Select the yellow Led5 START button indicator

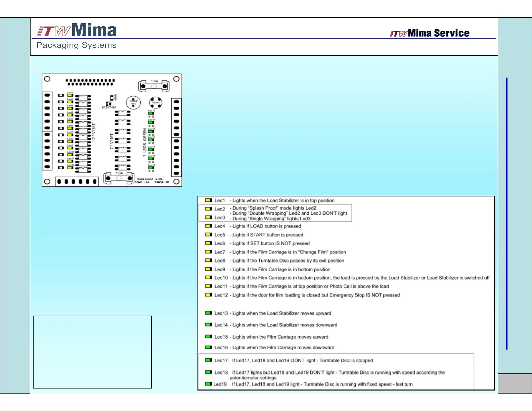pyautogui.click(x=208, y=235)
